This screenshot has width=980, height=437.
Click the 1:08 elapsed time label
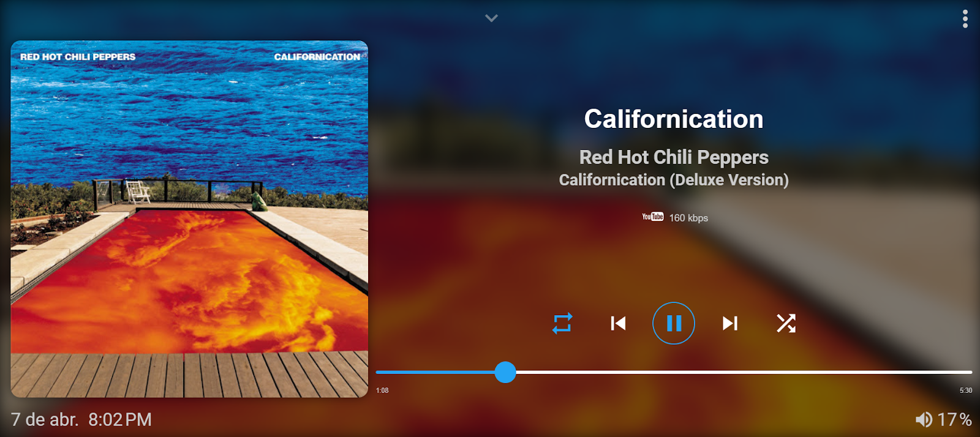382,390
